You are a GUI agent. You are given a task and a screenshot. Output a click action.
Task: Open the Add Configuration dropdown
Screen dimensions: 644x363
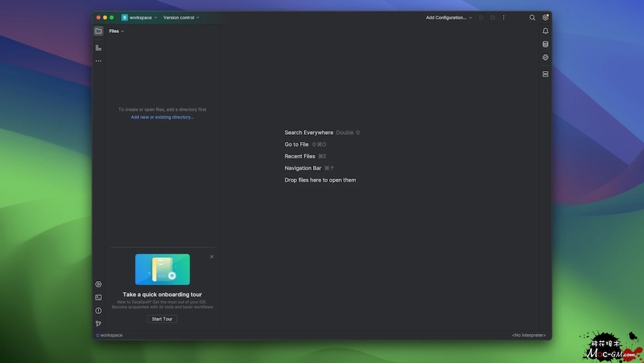coord(449,18)
